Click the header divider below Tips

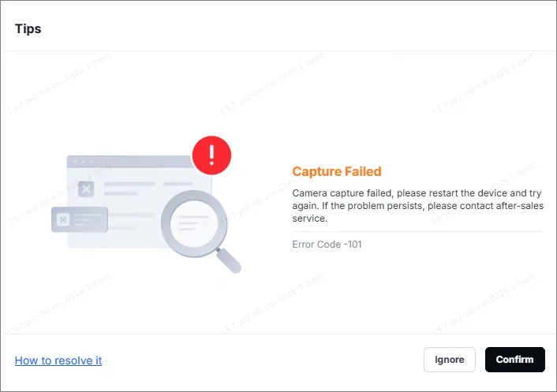click(278, 50)
